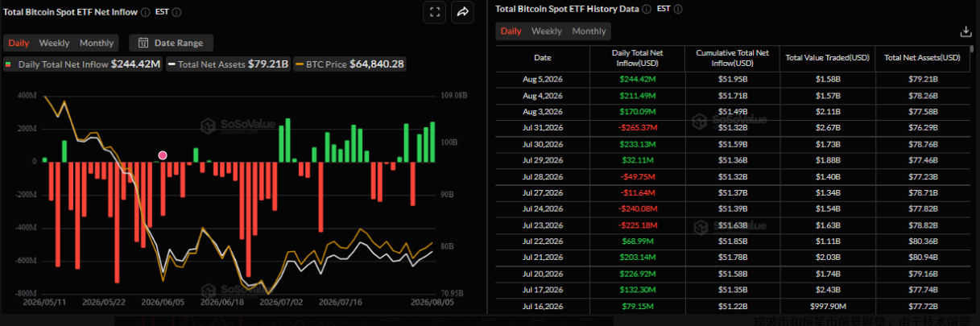The height and width of the screenshot is (326, 980).
Task: Click info icon beside History Data title
Action: (x=647, y=10)
